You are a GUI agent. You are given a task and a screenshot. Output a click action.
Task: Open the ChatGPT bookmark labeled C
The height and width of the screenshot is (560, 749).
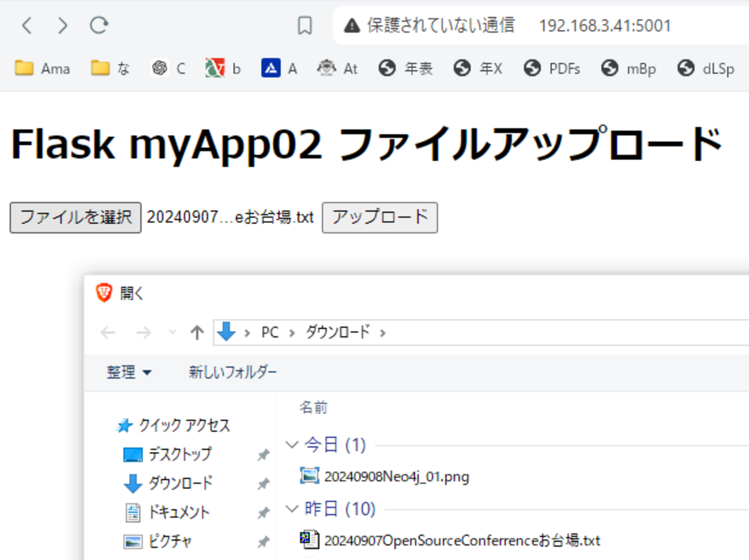tap(168, 68)
